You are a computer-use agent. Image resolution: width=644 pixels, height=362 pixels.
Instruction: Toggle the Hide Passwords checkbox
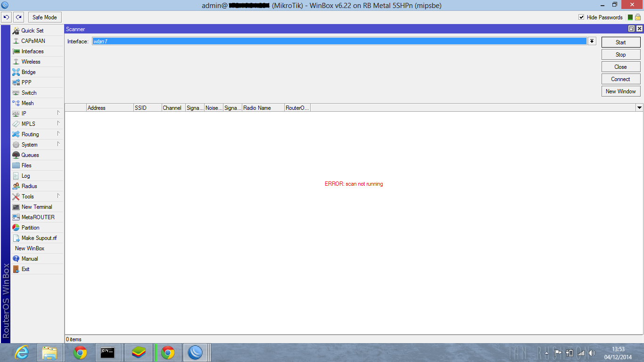[581, 17]
